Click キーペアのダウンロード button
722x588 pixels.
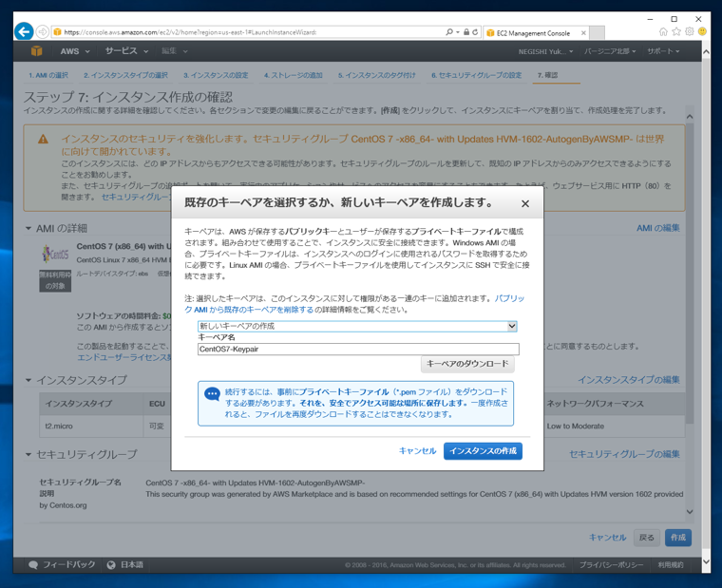(x=467, y=364)
